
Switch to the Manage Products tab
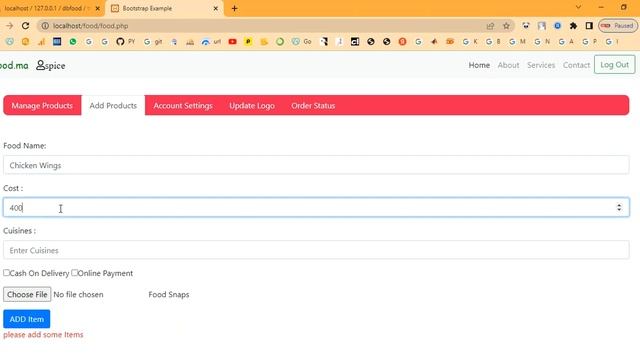(42, 105)
